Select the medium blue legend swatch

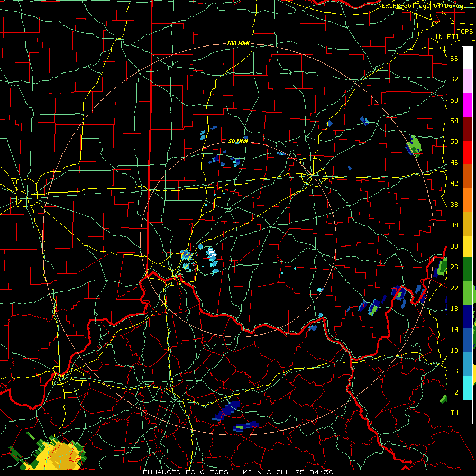(467, 340)
